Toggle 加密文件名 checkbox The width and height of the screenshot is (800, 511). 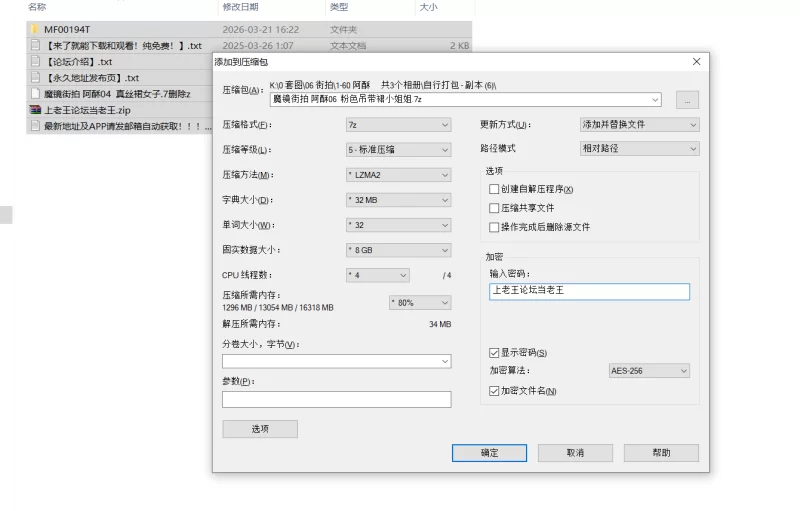[494, 391]
